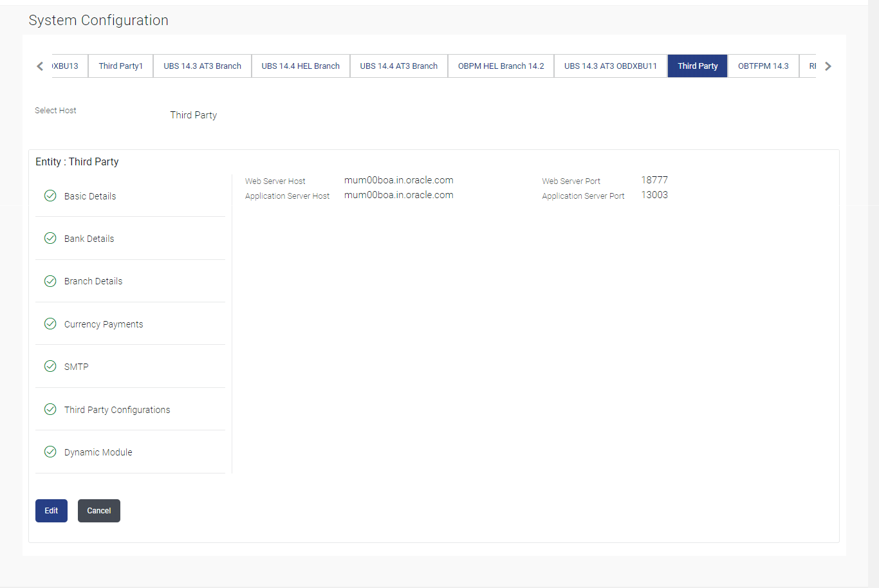This screenshot has height=588, width=879.
Task: Open the Basic Details section
Action: (x=130, y=196)
